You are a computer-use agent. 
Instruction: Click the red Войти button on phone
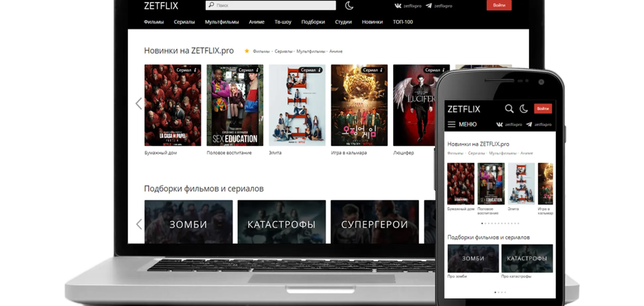543,109
